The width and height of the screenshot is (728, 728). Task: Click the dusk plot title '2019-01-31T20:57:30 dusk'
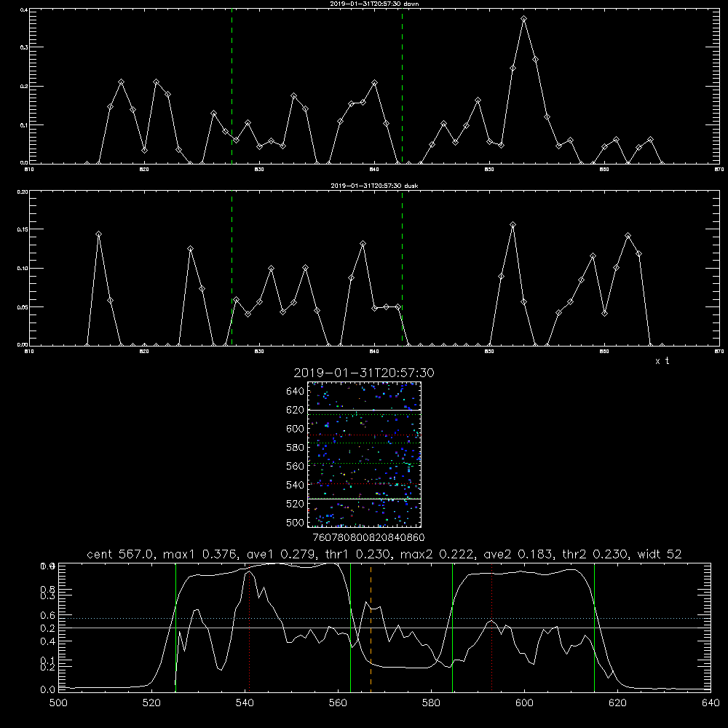coord(374,186)
